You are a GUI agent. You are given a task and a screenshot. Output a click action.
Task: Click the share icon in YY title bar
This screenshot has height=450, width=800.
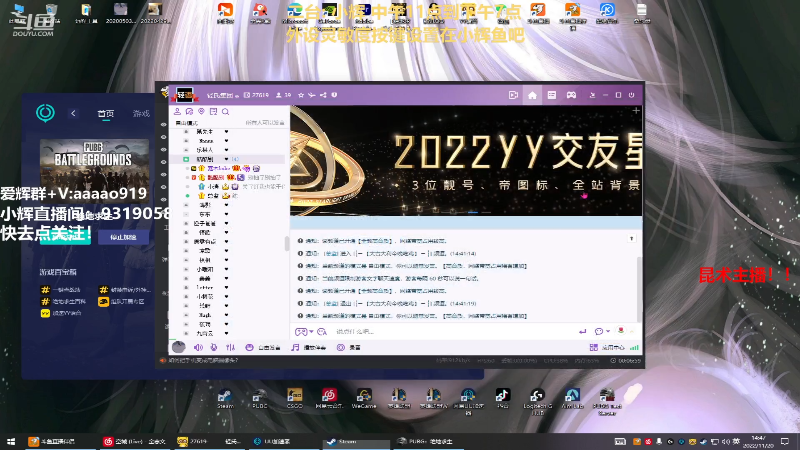coord(323,95)
